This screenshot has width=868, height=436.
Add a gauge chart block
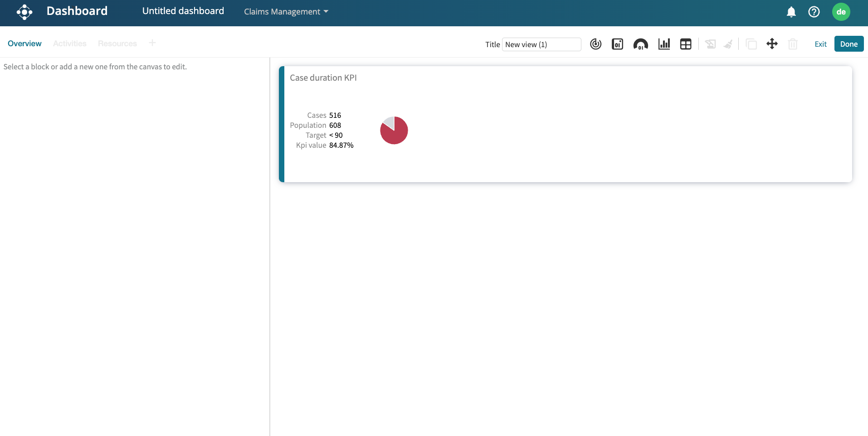[640, 44]
